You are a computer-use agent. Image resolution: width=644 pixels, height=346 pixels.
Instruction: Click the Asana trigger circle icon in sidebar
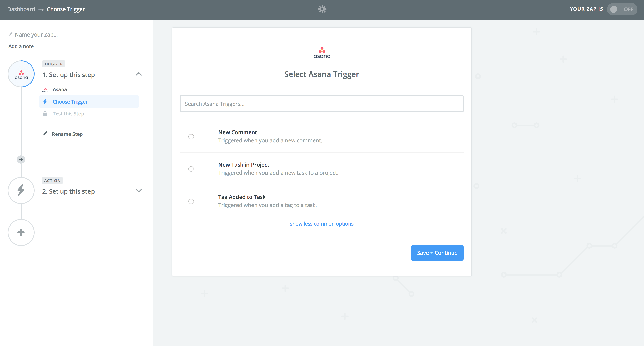[x=21, y=74]
